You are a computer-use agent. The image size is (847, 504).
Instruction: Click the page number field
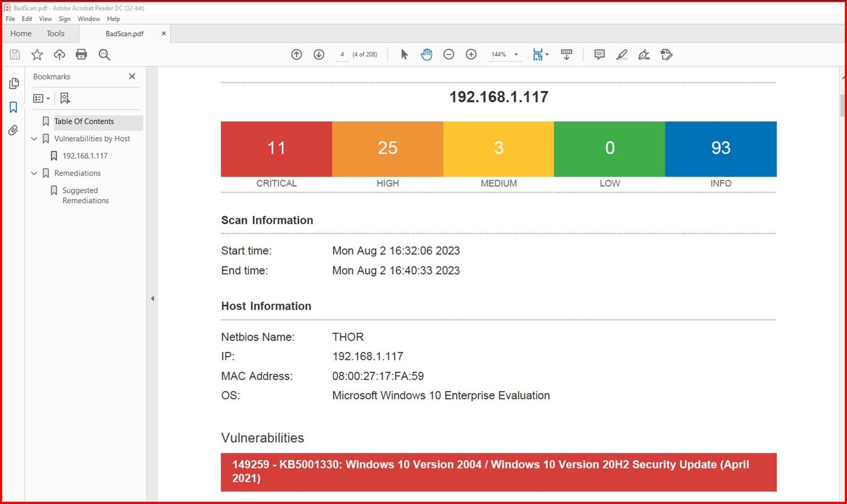342,55
